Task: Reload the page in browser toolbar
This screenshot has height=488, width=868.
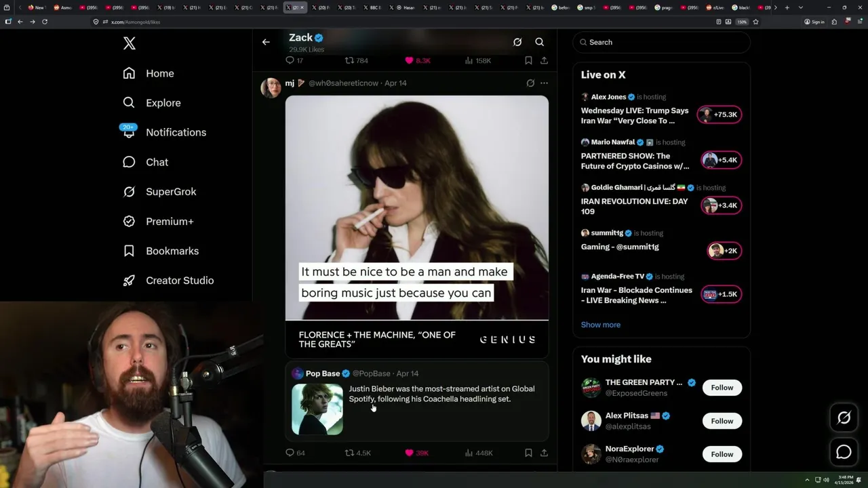Action: [x=45, y=22]
